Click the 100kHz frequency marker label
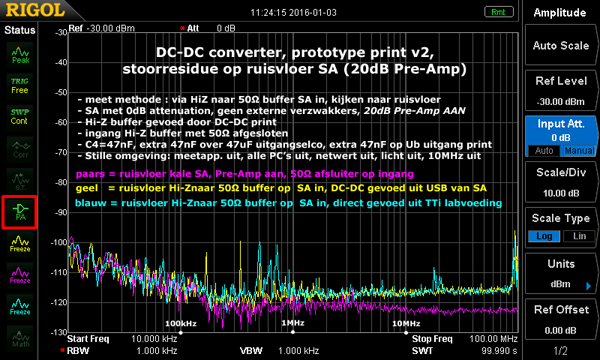 [x=181, y=324]
